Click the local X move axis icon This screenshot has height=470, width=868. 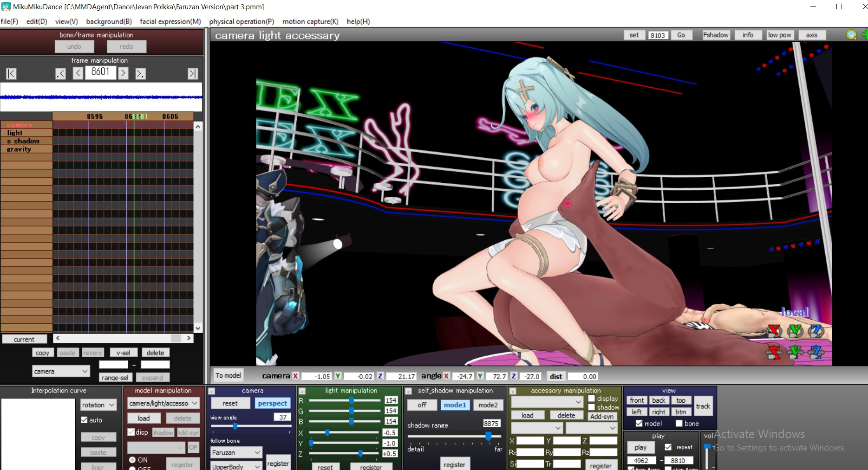pos(774,352)
